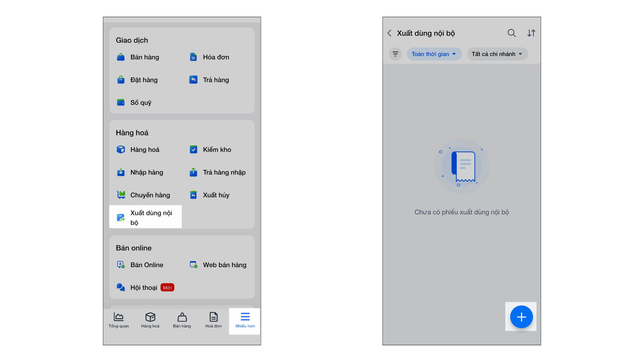Open Hoá đơn bottom tab
Screen dimensions: 644x362
[x=213, y=320]
